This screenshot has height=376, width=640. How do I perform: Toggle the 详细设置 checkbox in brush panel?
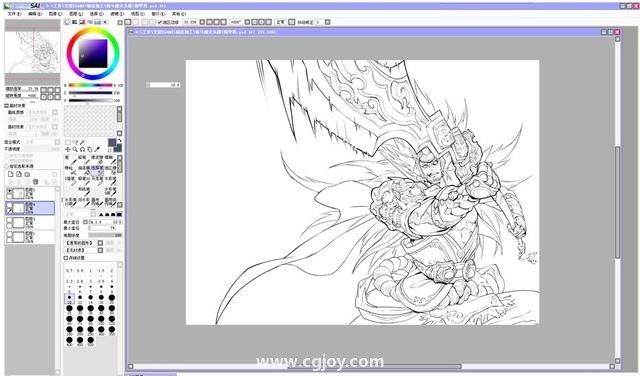66,258
